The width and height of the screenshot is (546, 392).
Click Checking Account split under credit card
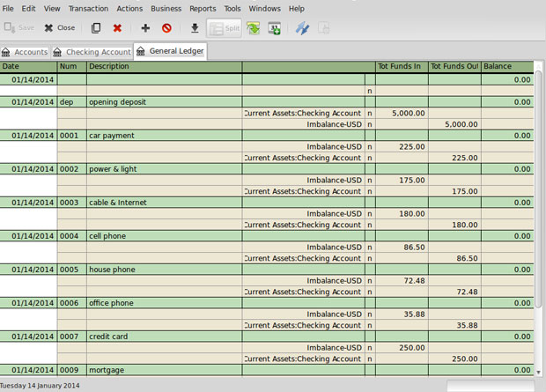coord(304,359)
